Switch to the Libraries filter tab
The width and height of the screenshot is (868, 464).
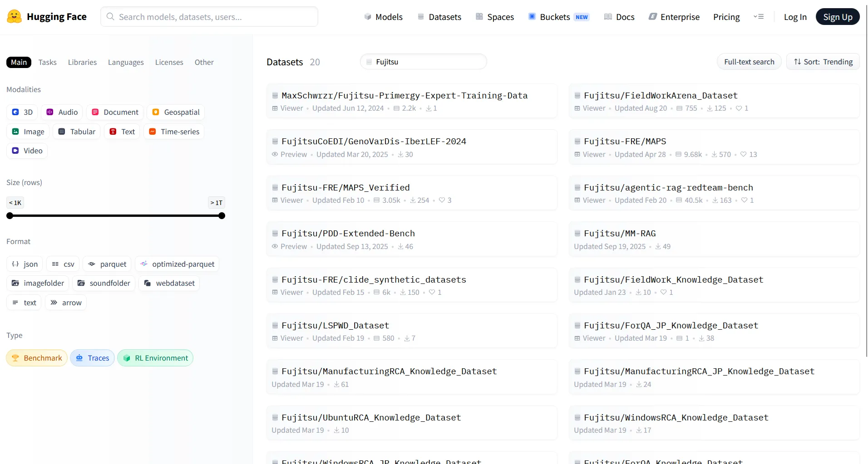coord(82,62)
